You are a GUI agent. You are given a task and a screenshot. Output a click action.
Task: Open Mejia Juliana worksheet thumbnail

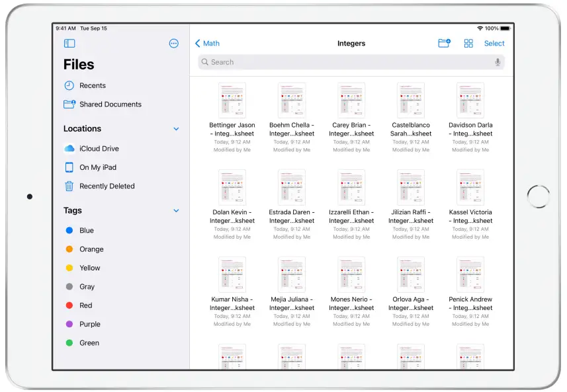(292, 274)
